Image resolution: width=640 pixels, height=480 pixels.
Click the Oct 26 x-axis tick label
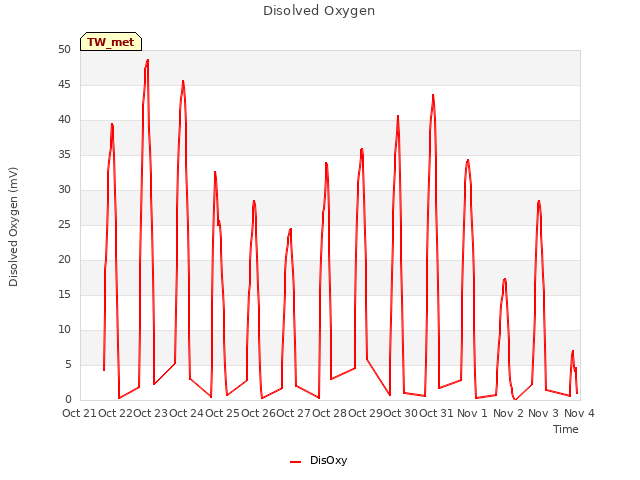258,413
